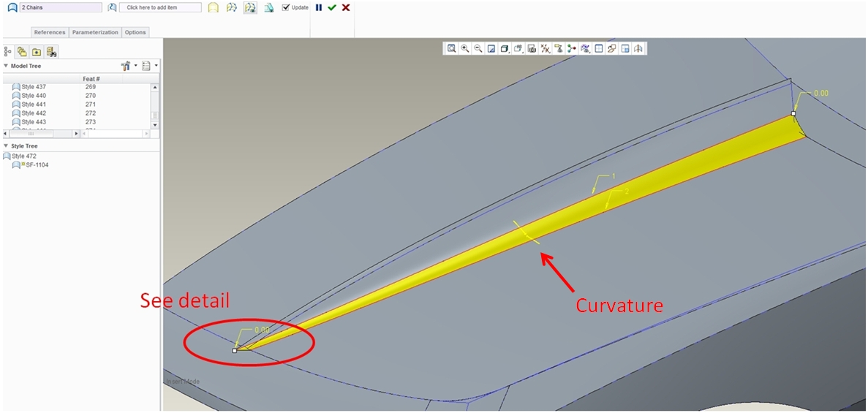Click the '2 Chains' collector field
The image size is (868, 413).
[x=61, y=8]
